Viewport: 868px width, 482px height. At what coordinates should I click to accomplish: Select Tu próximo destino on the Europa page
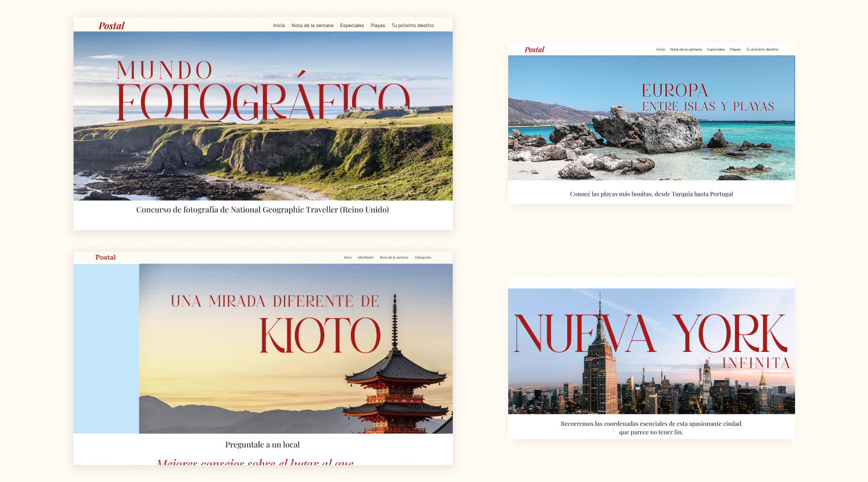762,49
